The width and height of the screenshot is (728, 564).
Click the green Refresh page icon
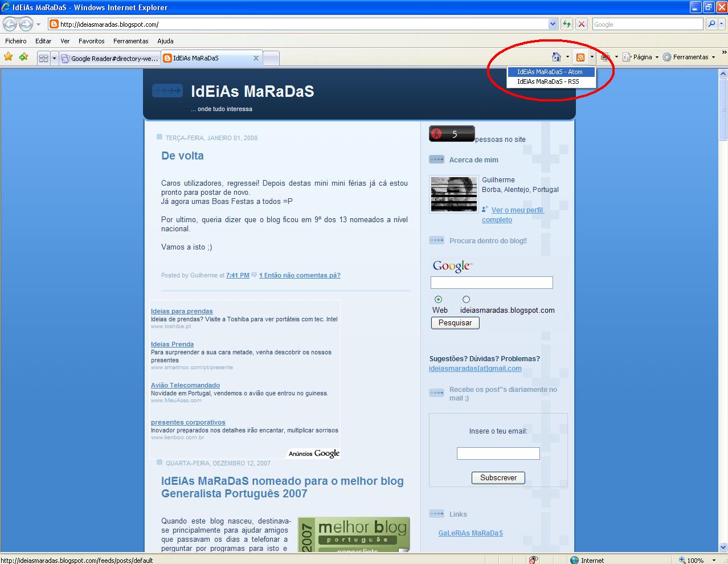[567, 24]
